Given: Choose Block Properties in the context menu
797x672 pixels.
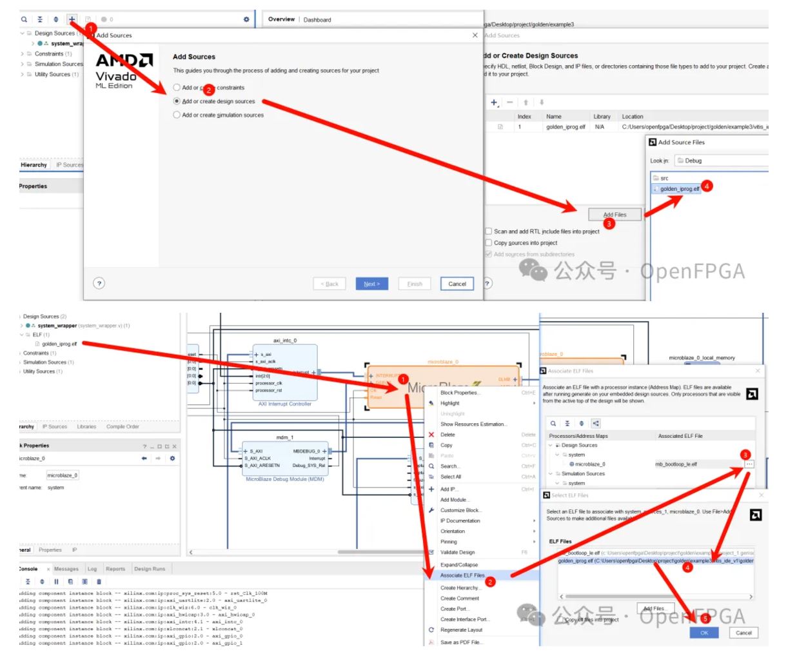Looking at the screenshot, I should [x=460, y=392].
